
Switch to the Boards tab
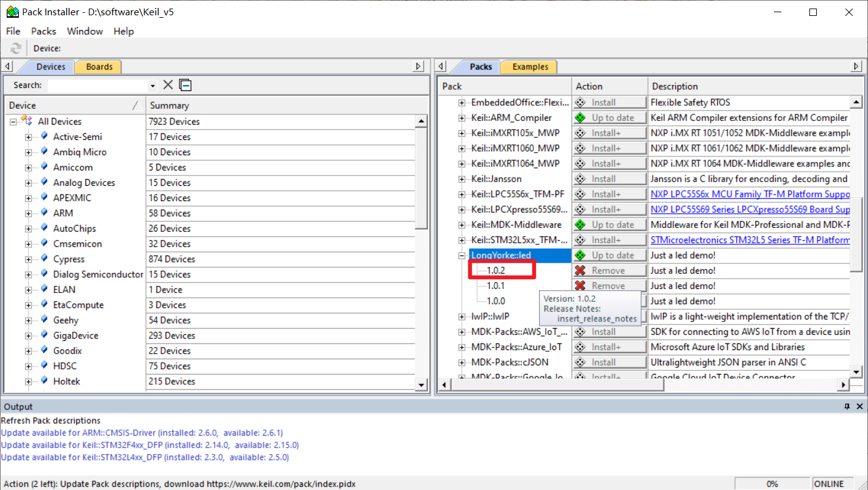tap(99, 67)
